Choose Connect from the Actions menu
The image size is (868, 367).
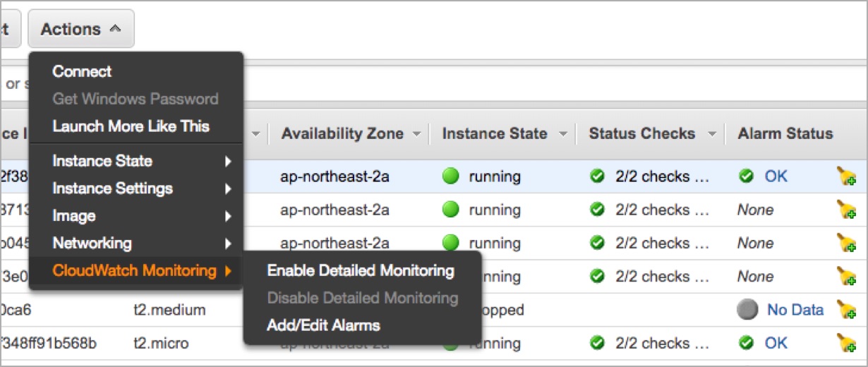pyautogui.click(x=82, y=71)
